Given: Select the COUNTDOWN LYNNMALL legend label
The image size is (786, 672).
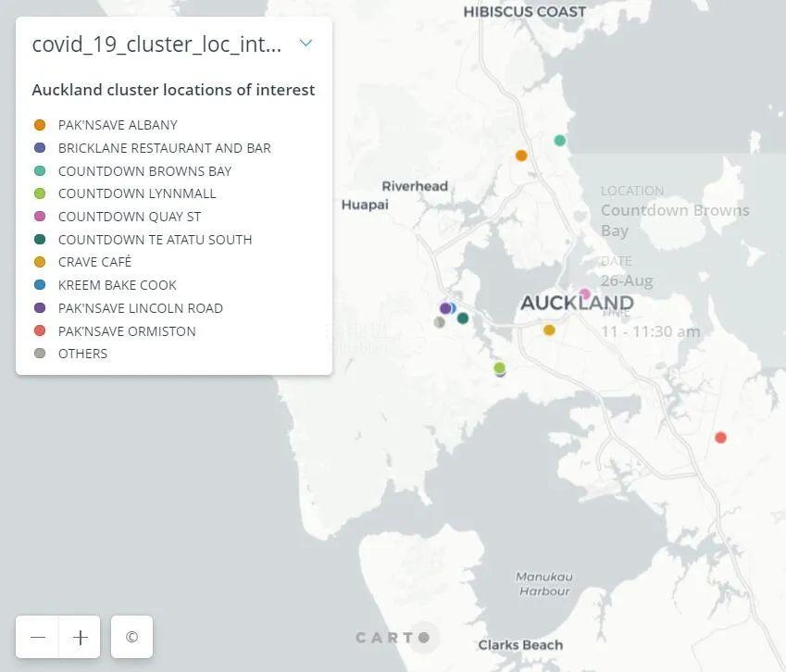Looking at the screenshot, I should coord(137,193).
